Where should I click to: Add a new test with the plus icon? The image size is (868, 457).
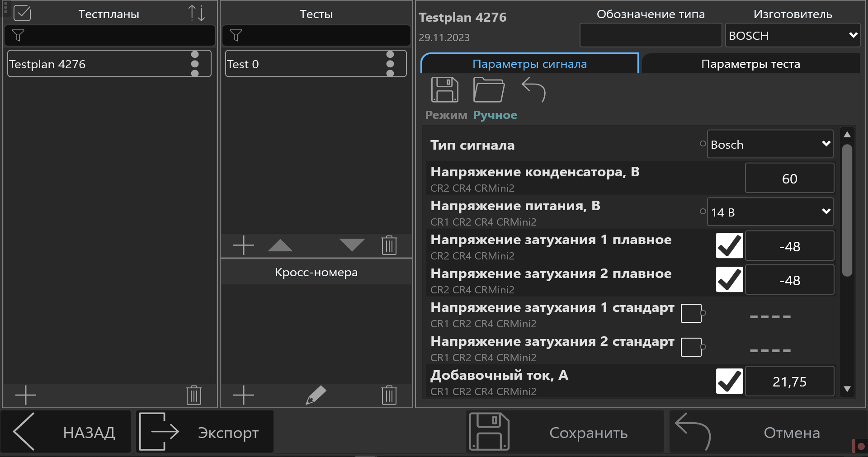244,245
